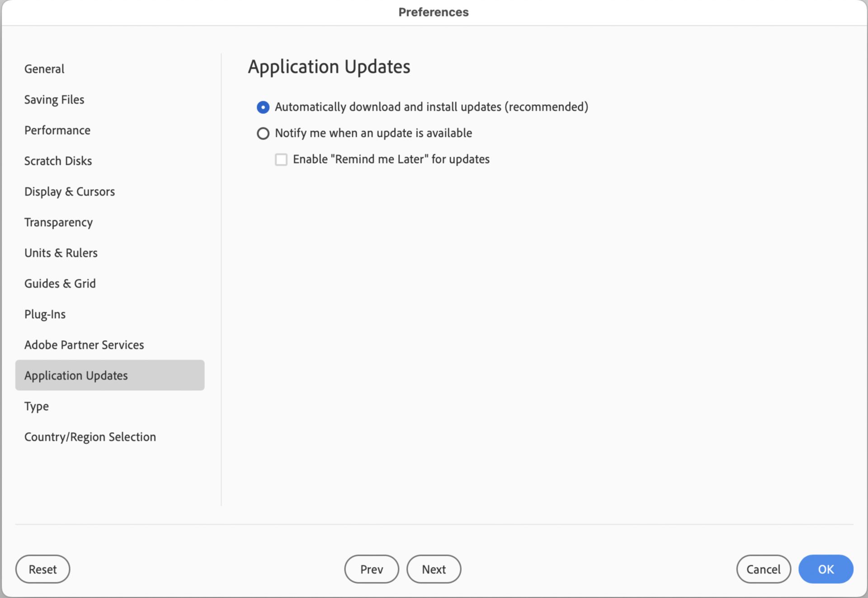Open the Saving Files preferences

click(54, 99)
